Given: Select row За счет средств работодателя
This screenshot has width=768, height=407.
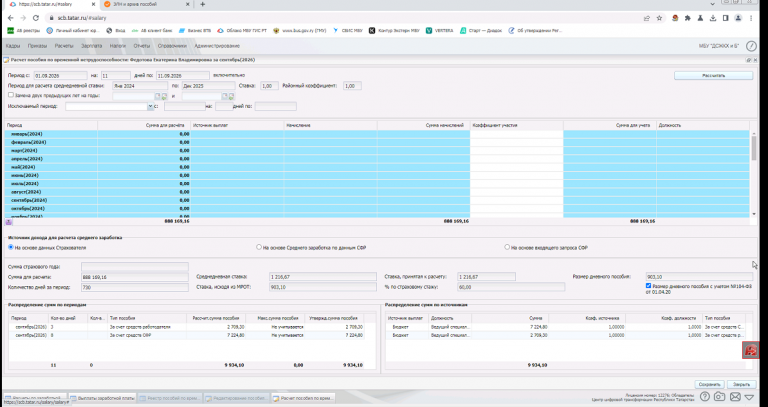Looking at the screenshot, I should [x=187, y=327].
